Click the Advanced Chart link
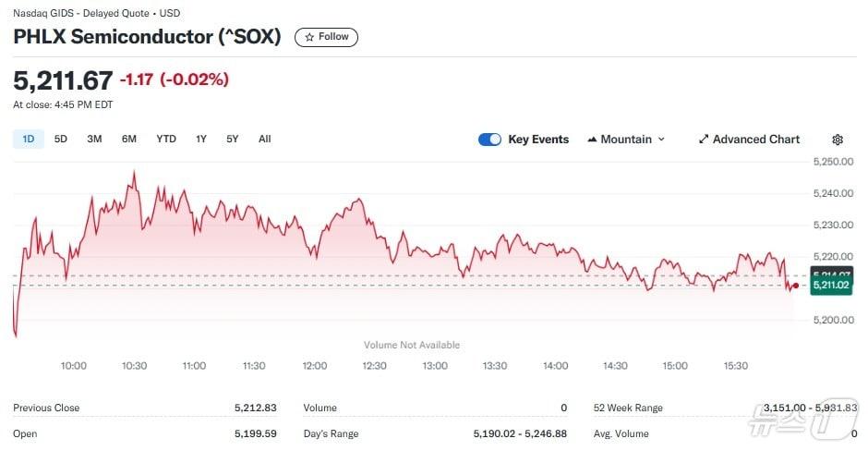This screenshot has height=451, width=868. pos(756,140)
